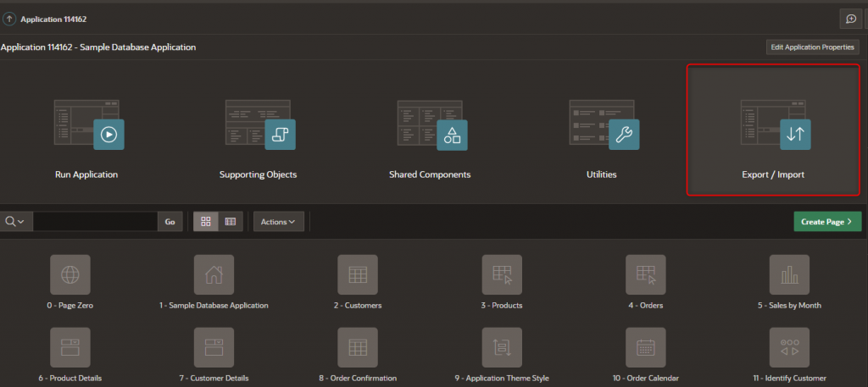Click the Run Application play icon
Screen dimensions: 868x387
tap(108, 134)
